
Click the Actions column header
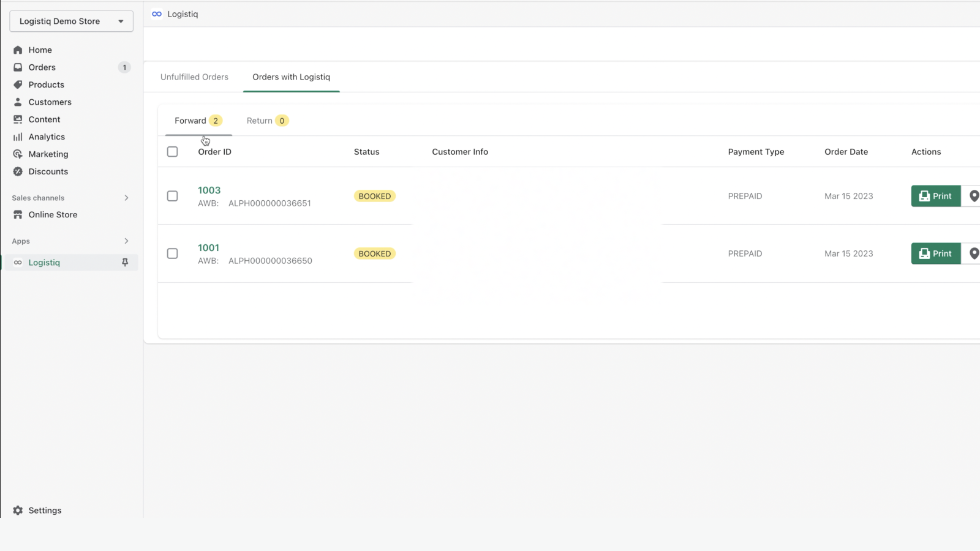pos(926,152)
